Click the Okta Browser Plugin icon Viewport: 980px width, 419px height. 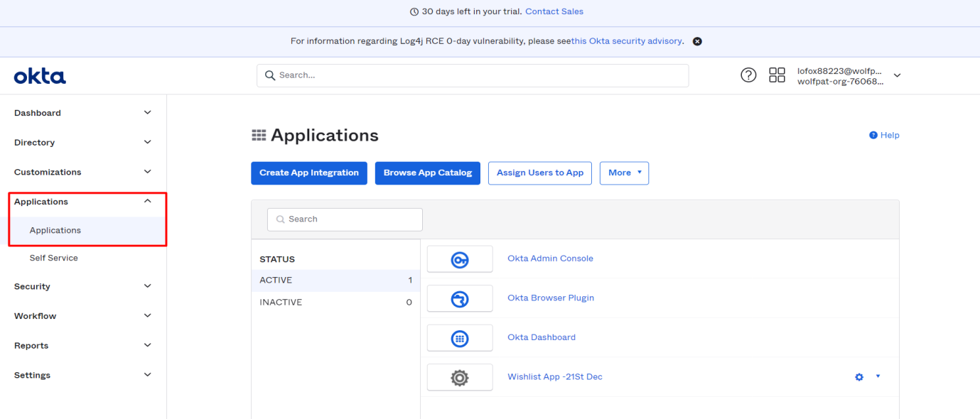point(460,298)
